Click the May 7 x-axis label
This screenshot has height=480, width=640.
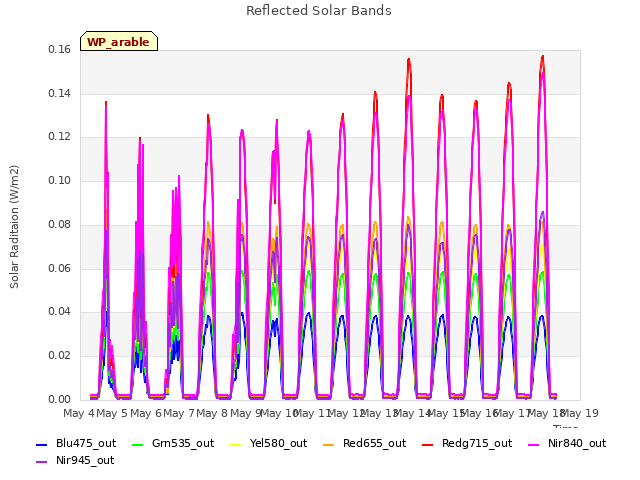click(x=179, y=413)
